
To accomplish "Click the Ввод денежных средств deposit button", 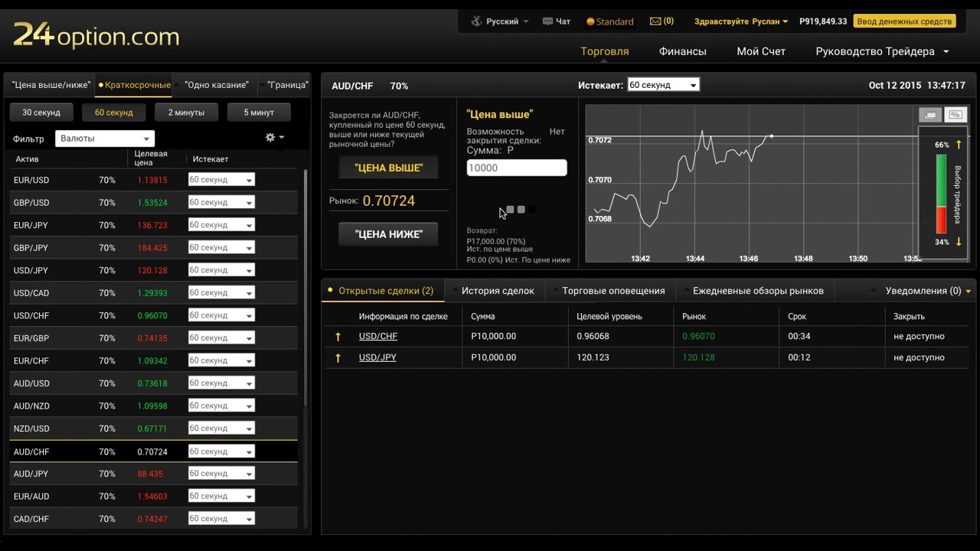I will 905,21.
